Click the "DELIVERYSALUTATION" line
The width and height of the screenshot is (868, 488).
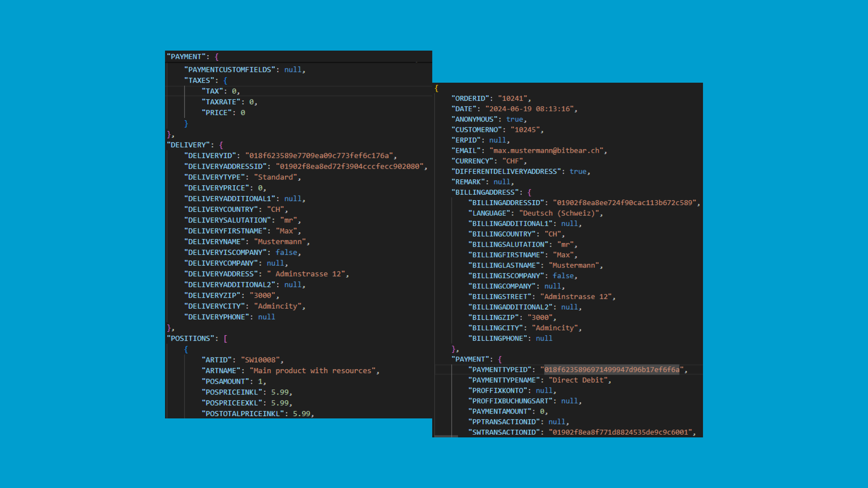242,221
